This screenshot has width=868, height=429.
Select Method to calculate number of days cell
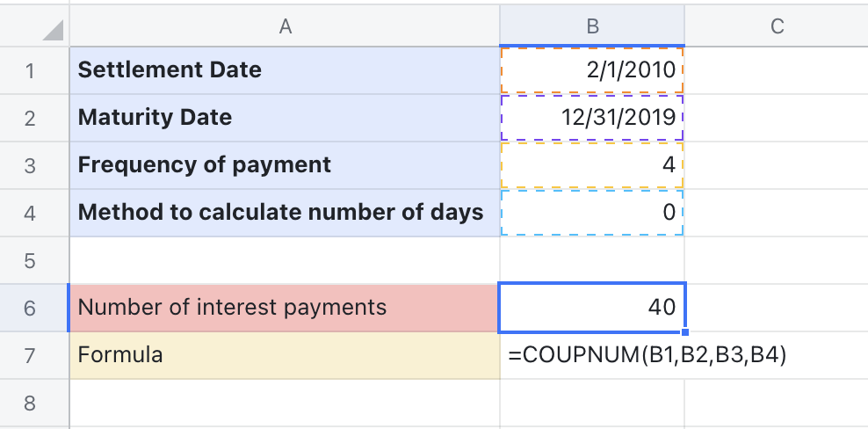click(285, 213)
